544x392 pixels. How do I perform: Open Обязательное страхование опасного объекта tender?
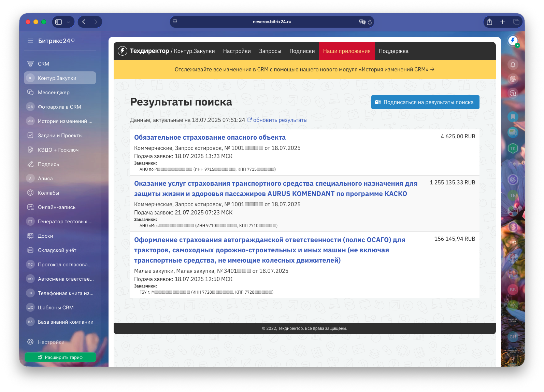(x=210, y=137)
